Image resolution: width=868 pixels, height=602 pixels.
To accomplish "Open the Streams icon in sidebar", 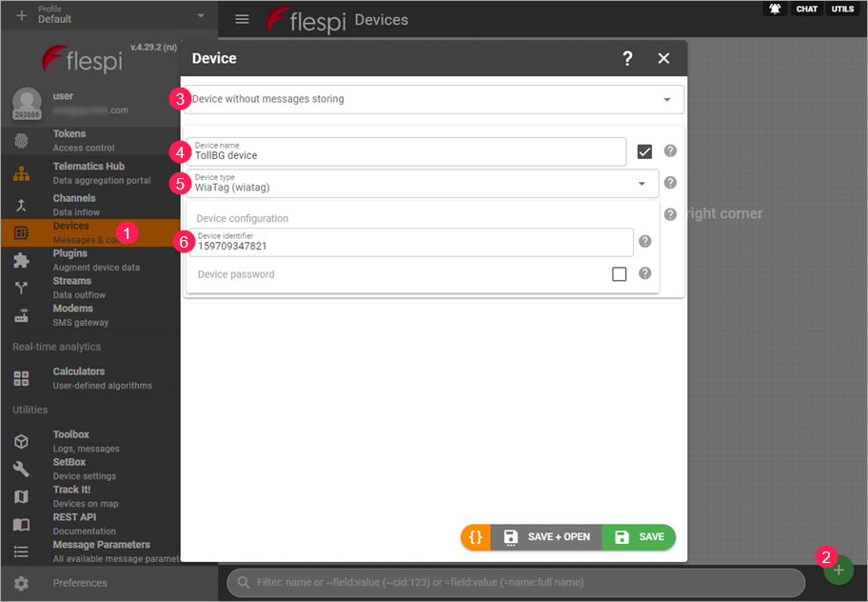I will (22, 288).
